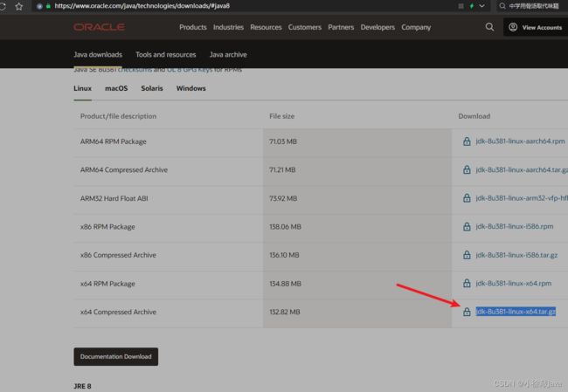Open View Accounts button
568x392 pixels.
click(x=536, y=27)
